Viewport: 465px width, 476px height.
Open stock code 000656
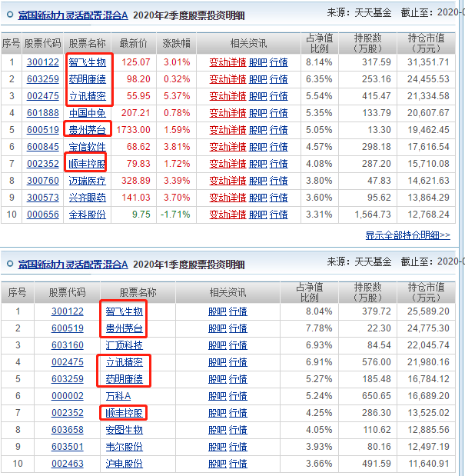click(x=43, y=215)
